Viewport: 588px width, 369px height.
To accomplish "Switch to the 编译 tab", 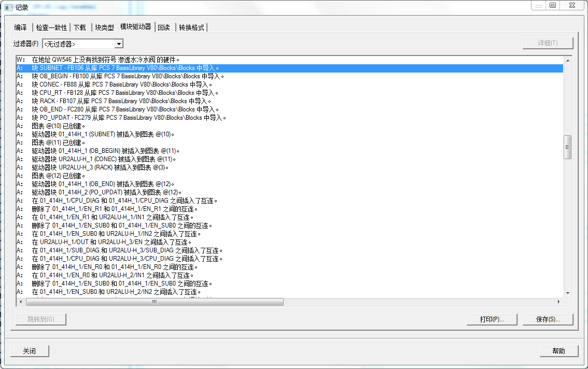I will click(21, 27).
